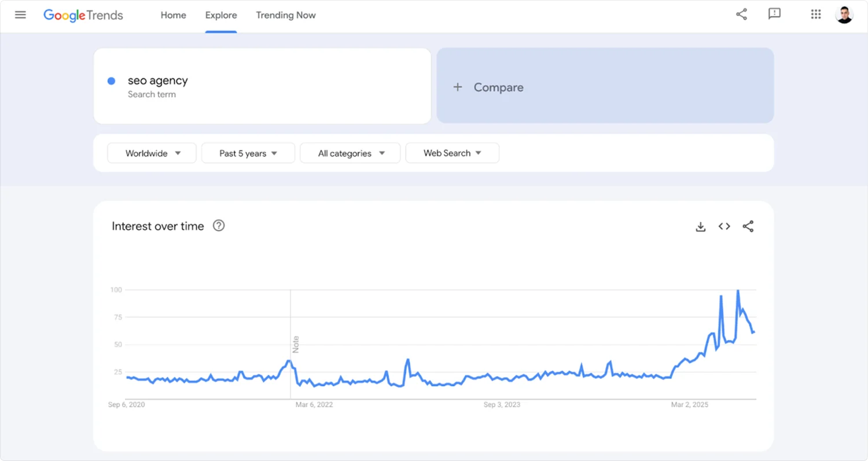Open the Google apps grid

point(816,14)
